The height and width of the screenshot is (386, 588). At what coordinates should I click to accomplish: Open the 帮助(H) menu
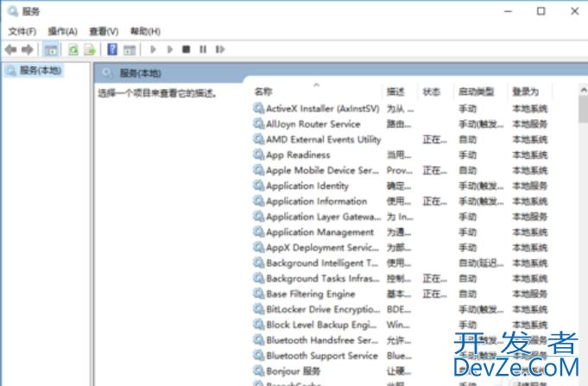145,31
